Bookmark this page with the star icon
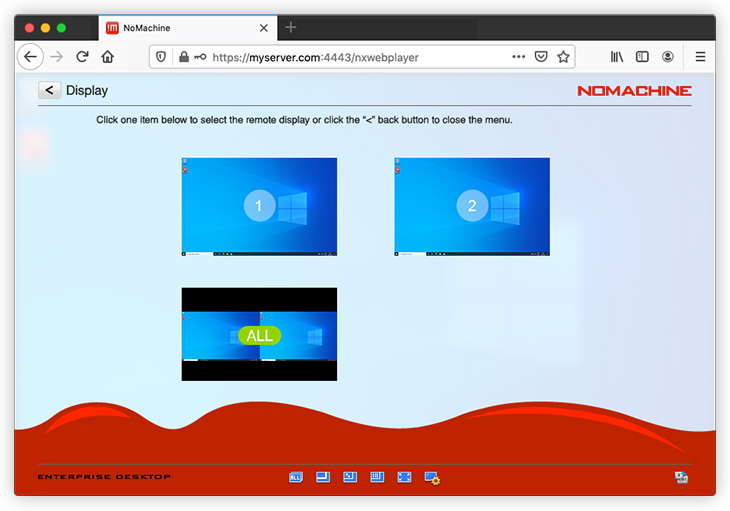730x511 pixels. pyautogui.click(x=563, y=57)
